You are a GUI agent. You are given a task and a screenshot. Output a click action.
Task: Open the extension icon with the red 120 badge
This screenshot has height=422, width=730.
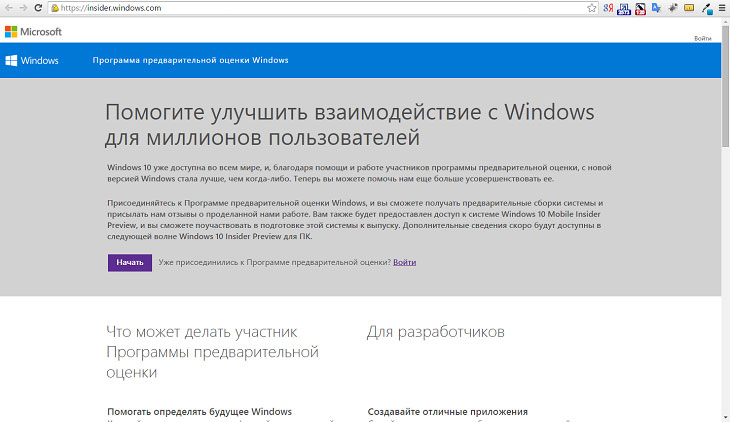[x=640, y=8]
